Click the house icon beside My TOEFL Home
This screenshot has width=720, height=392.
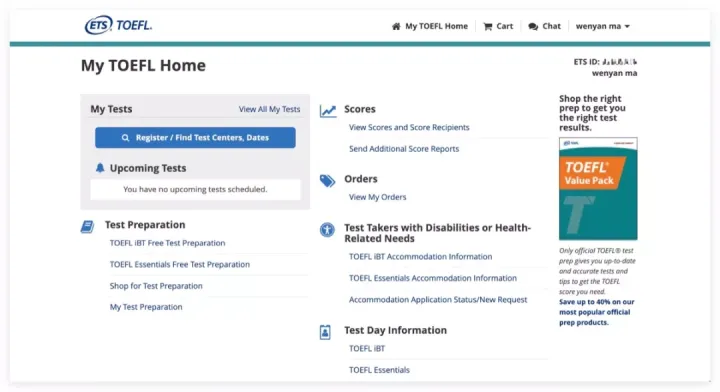pos(396,26)
